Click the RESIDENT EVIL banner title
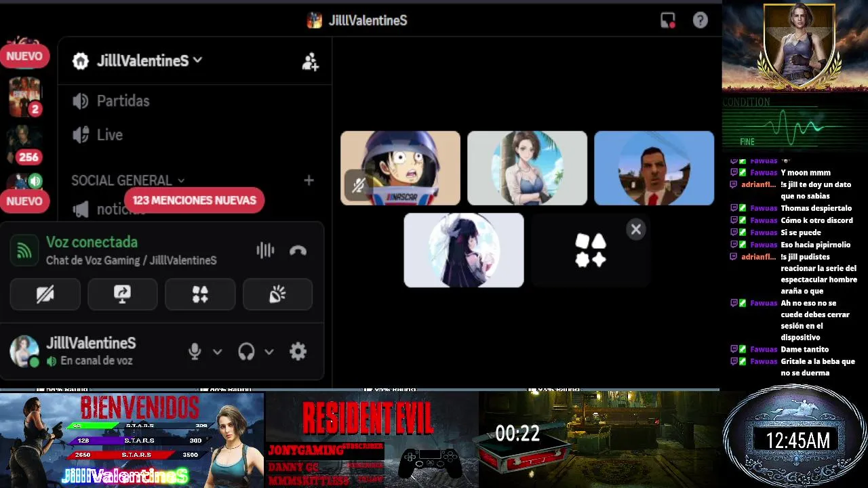Screen dimensions: 868x488 pos(368,418)
